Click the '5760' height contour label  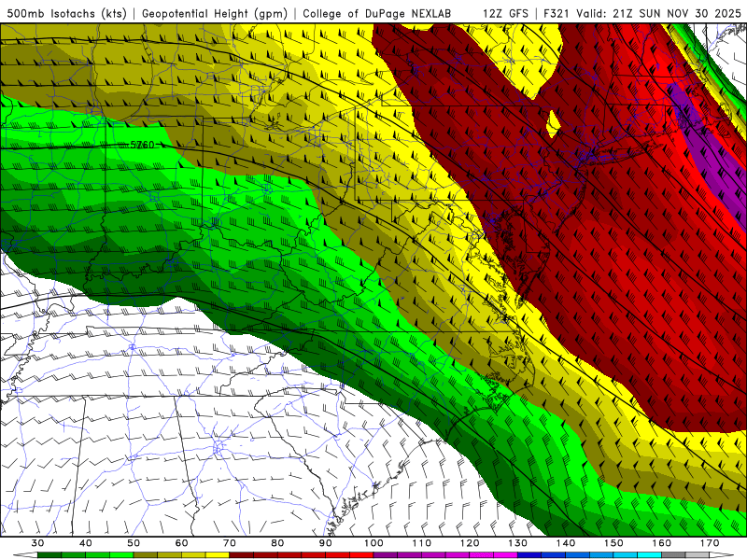point(142,145)
